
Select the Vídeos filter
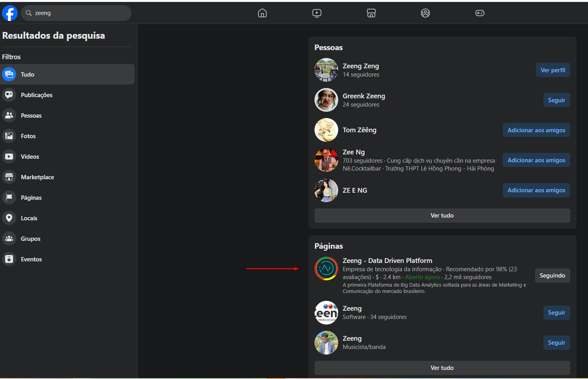click(30, 157)
